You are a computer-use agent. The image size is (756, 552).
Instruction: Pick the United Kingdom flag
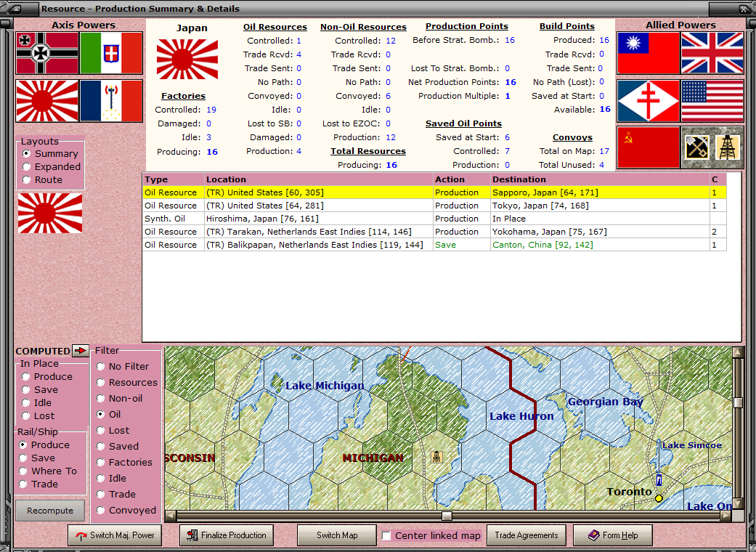click(x=712, y=53)
